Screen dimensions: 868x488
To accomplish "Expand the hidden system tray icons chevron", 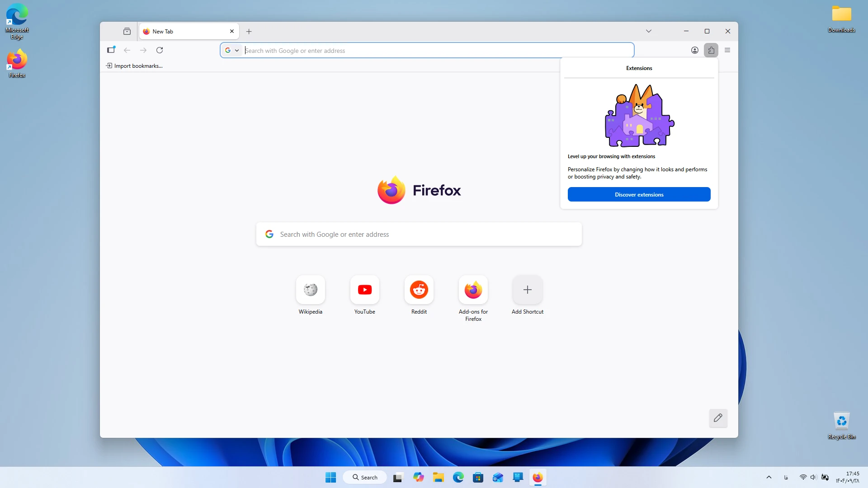I will click(x=769, y=477).
